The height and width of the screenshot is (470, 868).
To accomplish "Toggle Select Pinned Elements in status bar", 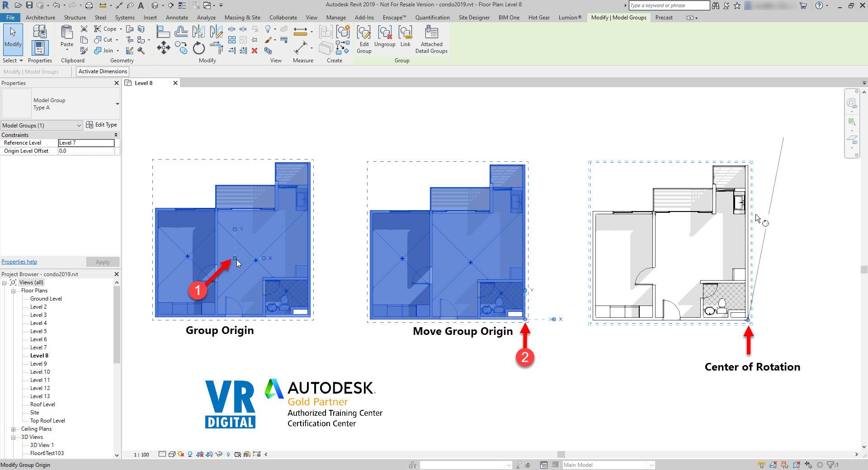I will click(x=785, y=465).
